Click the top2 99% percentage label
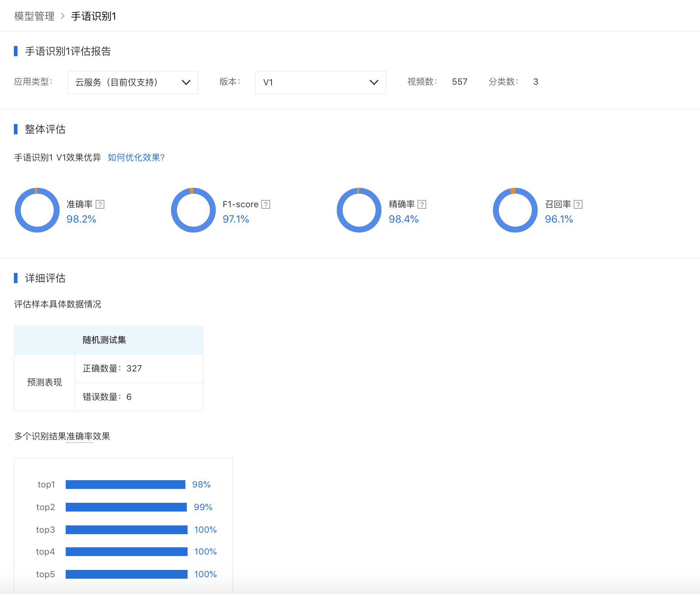The width and height of the screenshot is (700, 594). pos(203,507)
